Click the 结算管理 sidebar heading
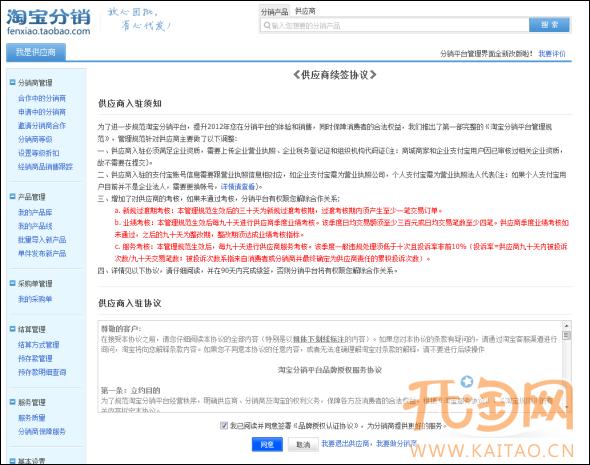Viewport: 590px width, 465px height. [x=32, y=330]
